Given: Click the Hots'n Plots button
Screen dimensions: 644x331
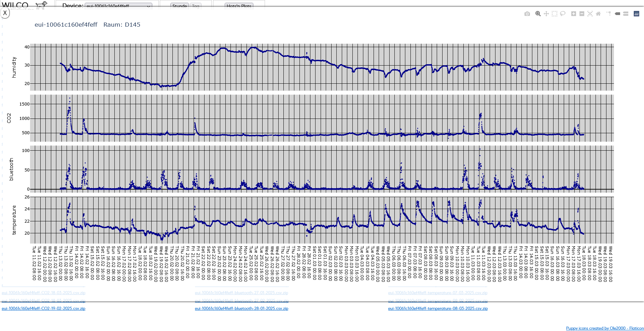Looking at the screenshot, I should click(x=239, y=6).
